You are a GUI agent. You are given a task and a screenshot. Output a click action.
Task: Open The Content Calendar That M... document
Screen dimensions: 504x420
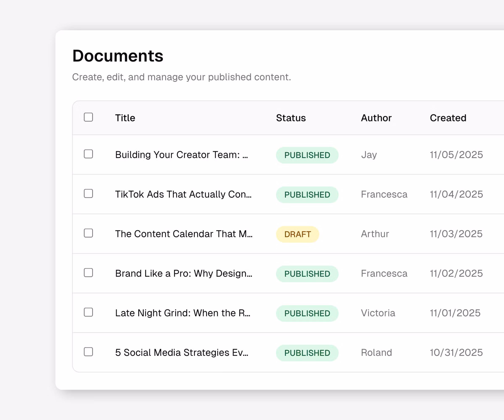point(184,234)
